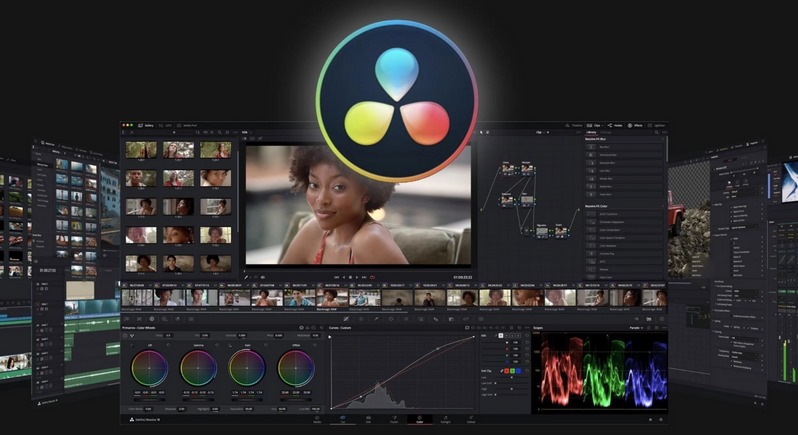
Task: Play the clip forward in the viewer
Action: pos(357,277)
